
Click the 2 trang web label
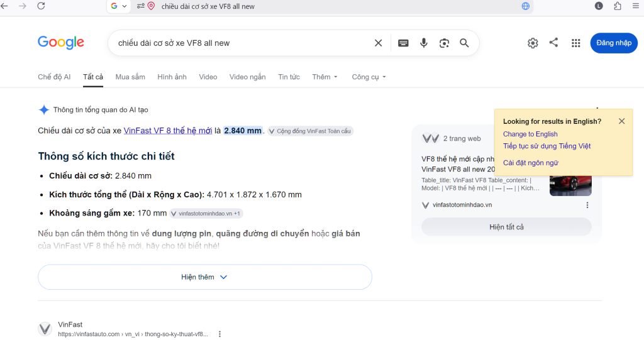coord(462,138)
